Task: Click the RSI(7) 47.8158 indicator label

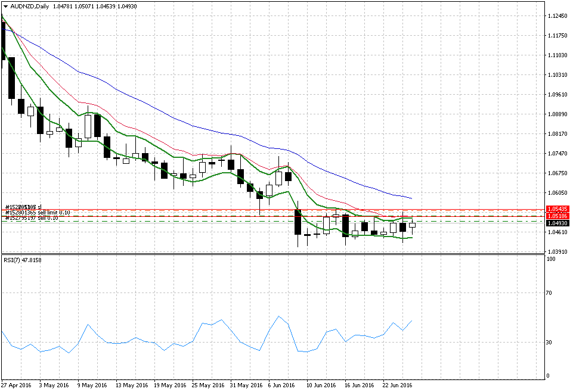Action: pos(23,260)
